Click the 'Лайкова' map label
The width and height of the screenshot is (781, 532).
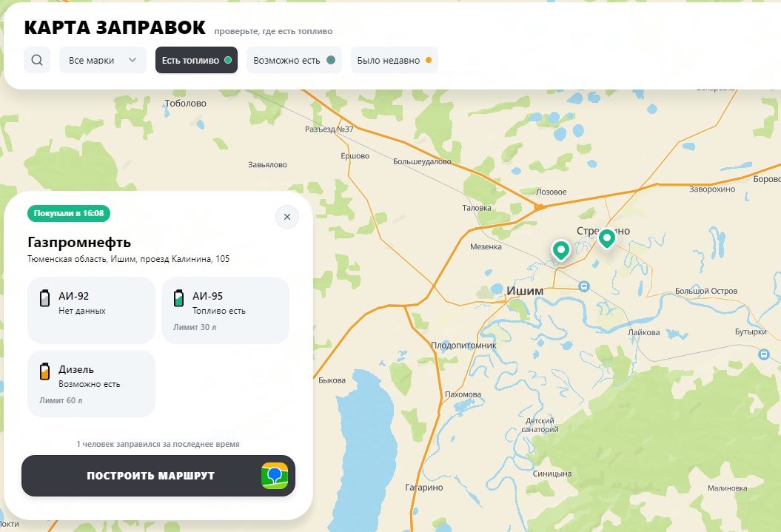point(643,332)
